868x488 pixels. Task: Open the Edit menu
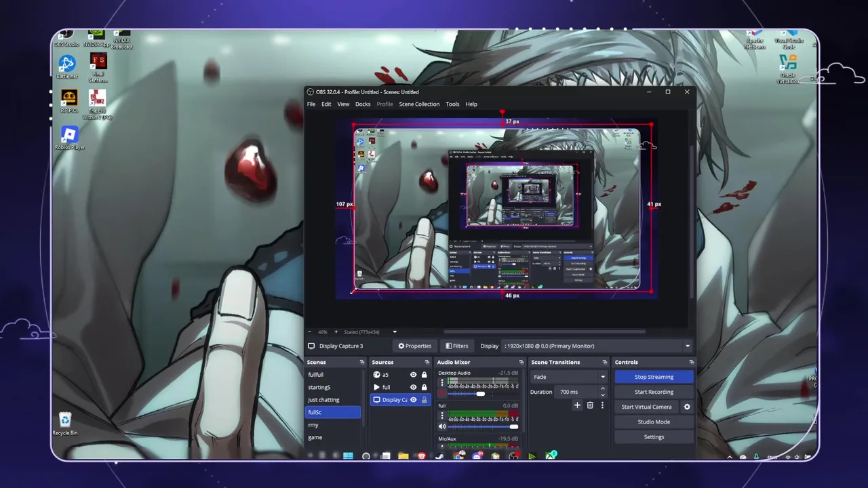(326, 104)
